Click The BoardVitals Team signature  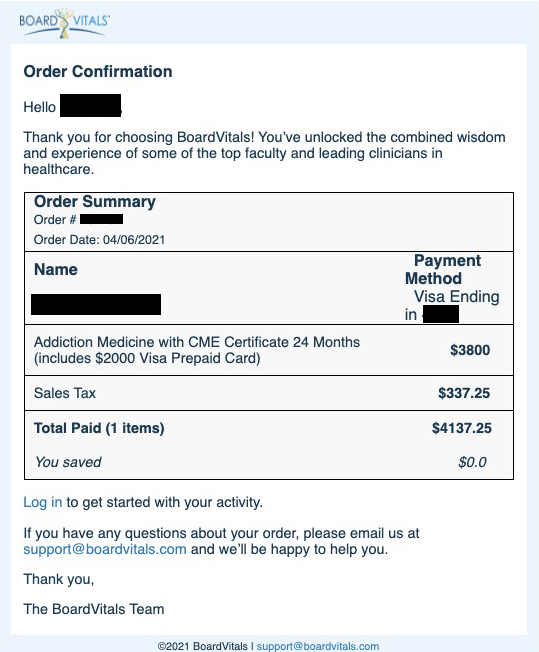click(94, 609)
